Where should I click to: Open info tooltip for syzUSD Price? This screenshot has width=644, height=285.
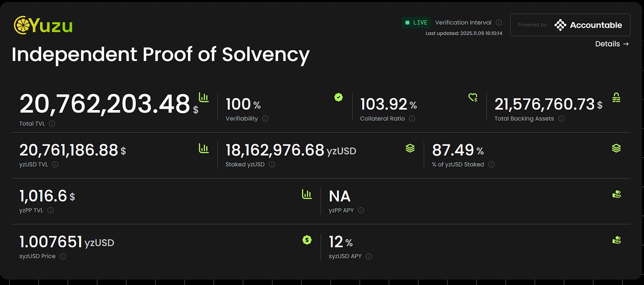63,256
